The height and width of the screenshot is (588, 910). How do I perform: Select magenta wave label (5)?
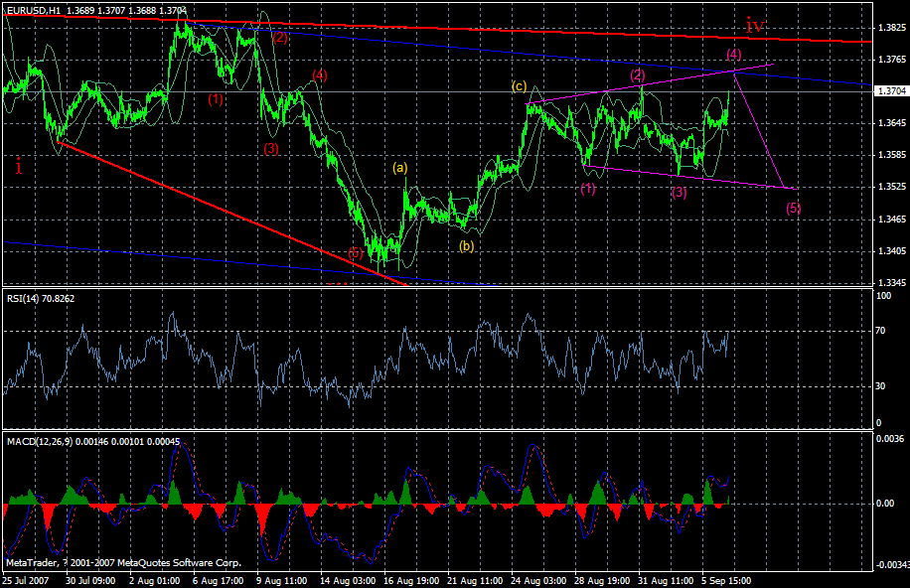(794, 208)
